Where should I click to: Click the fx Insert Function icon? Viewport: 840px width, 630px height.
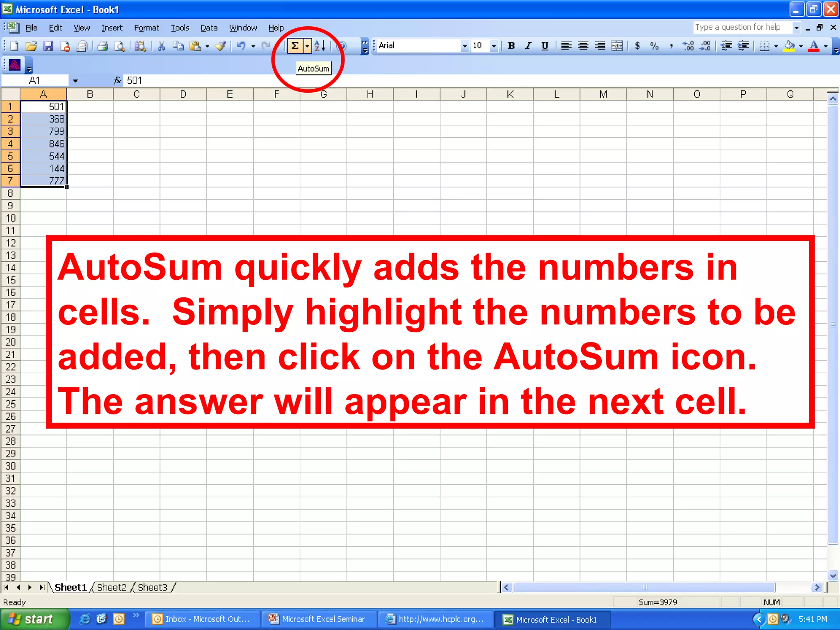(117, 80)
